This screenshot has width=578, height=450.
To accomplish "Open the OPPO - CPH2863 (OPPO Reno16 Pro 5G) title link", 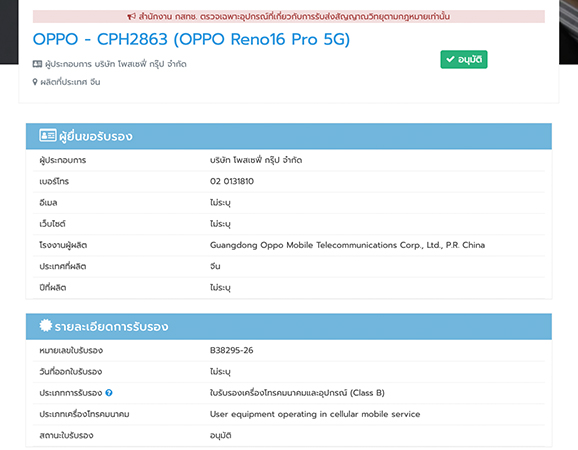I will coord(191,39).
